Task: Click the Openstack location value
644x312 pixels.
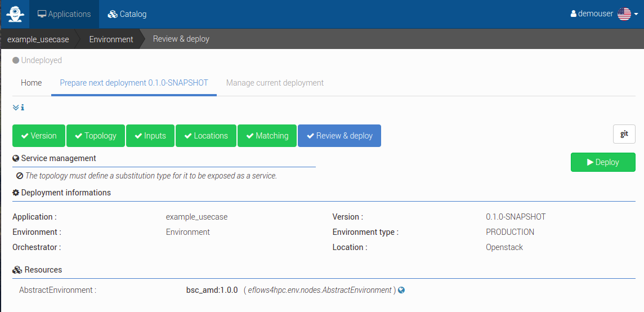Action: tap(504, 247)
